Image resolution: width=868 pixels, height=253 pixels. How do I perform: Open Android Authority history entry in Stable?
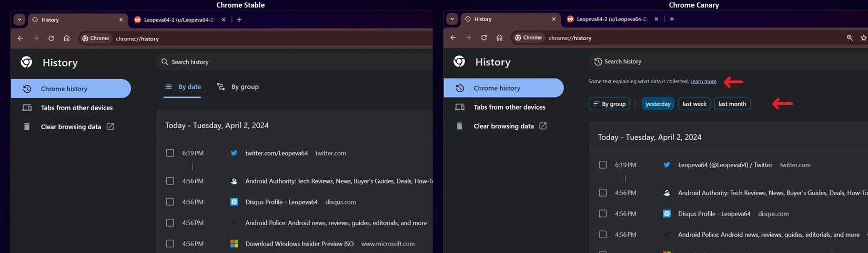339,181
